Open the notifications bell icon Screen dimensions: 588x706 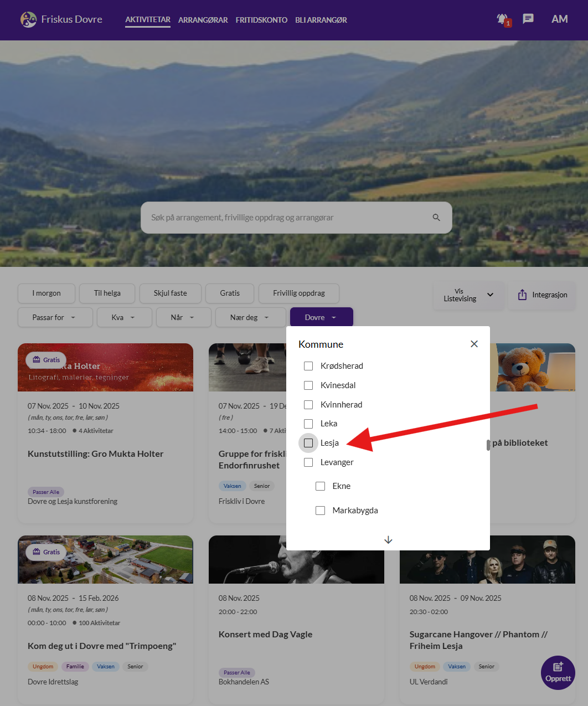click(x=503, y=19)
